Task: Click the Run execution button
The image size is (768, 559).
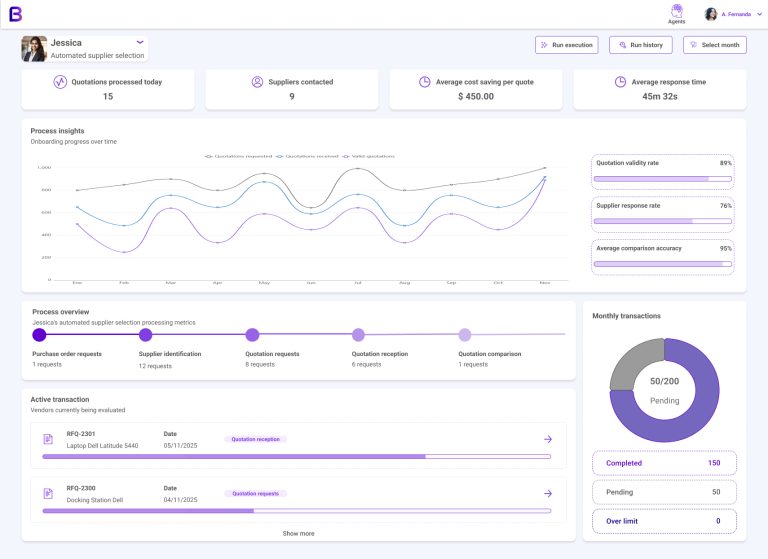Action: 566,45
